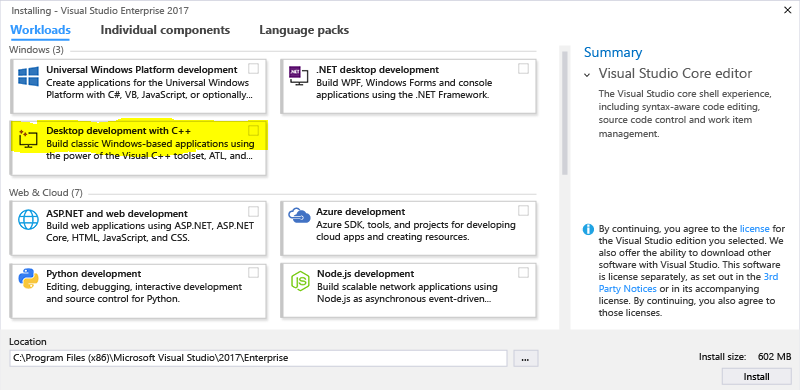Click the Web & Cloud (7) group header
Viewport: 801px width, 390px height.
(x=45, y=193)
